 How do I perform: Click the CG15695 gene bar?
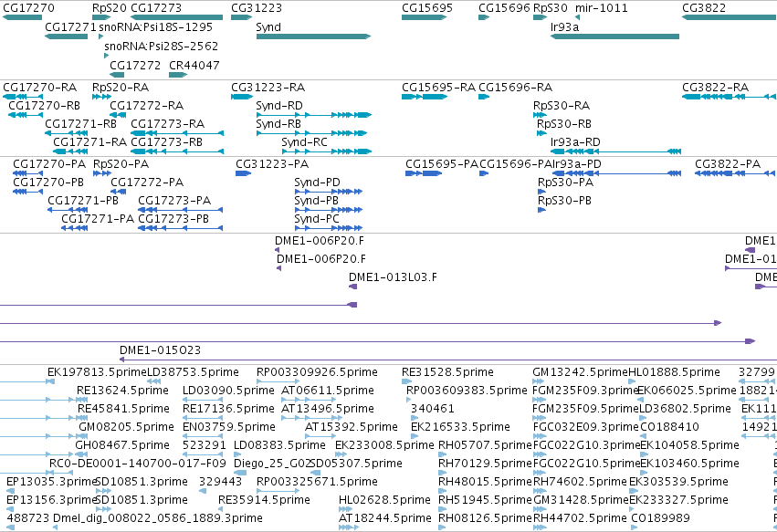(x=425, y=17)
